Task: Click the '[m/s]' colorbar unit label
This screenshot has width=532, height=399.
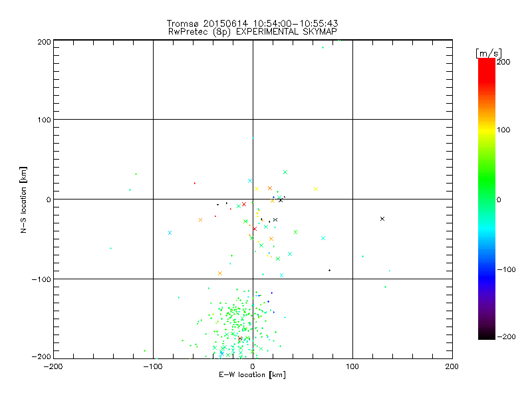Action: click(x=489, y=53)
